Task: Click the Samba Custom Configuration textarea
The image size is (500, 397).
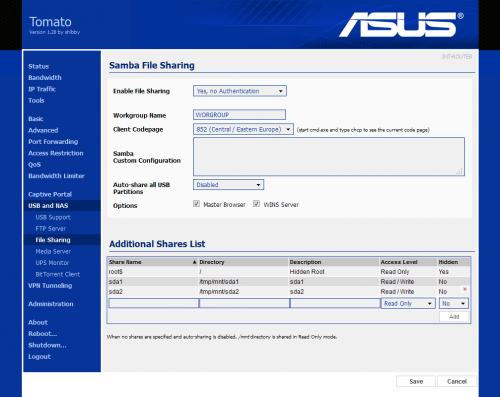Action: 329,157
